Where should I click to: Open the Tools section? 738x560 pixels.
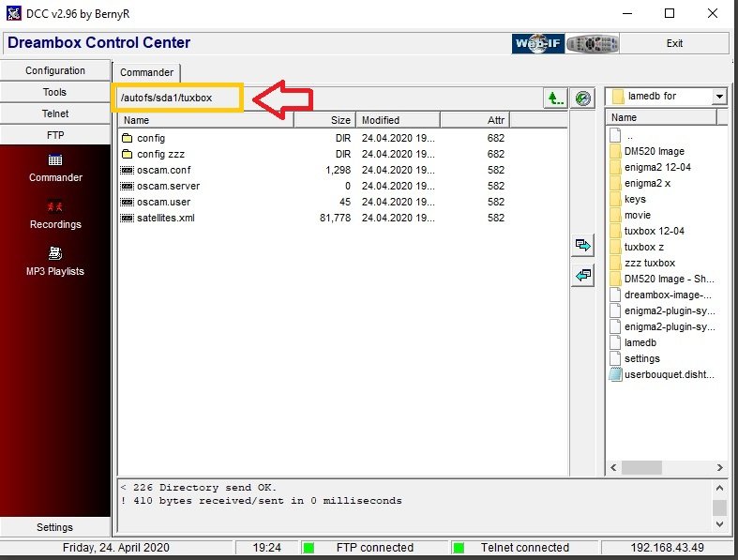55,92
